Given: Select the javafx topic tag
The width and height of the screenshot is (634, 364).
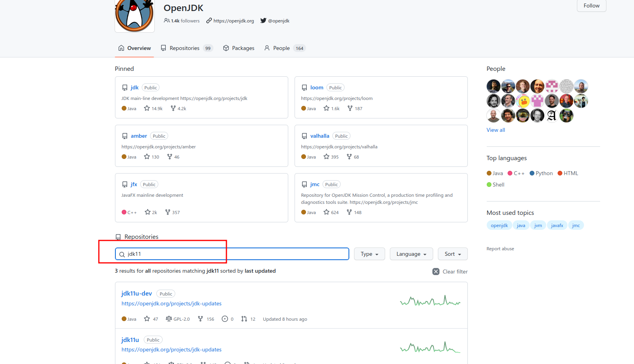Looking at the screenshot, I should 557,225.
